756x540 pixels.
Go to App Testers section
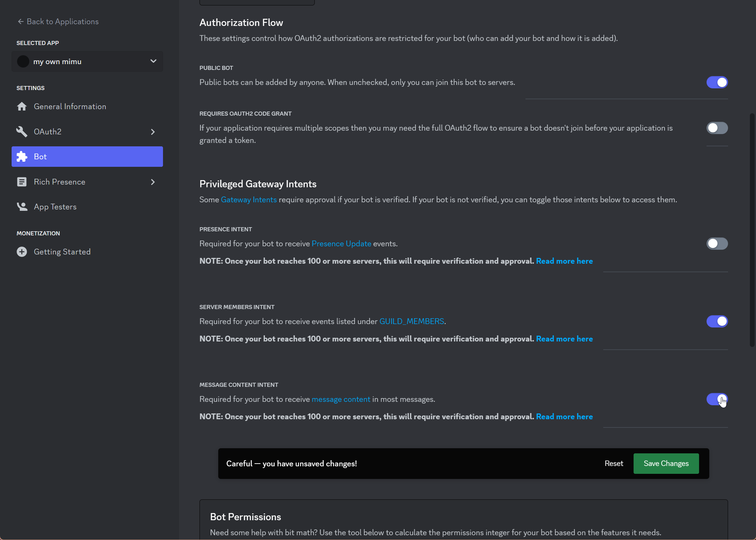point(55,207)
